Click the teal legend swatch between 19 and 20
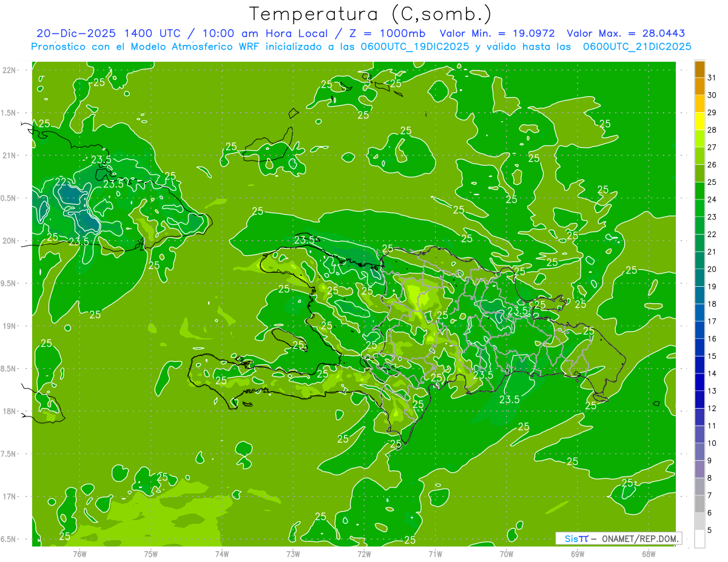This screenshot has height=562, width=728. point(699,278)
